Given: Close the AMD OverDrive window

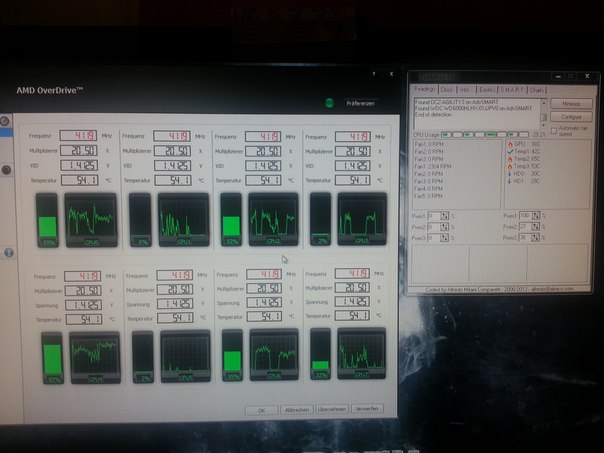Looking at the screenshot, I should coord(391,74).
